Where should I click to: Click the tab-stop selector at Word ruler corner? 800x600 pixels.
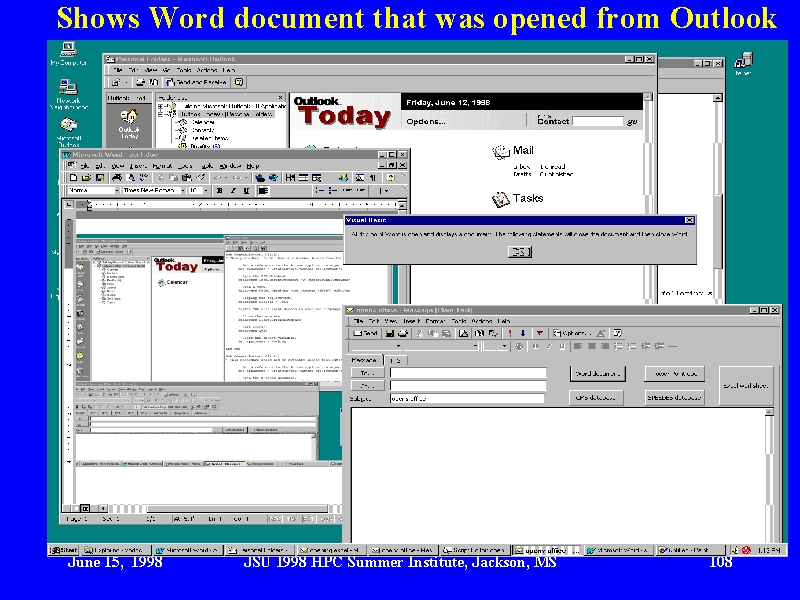(68, 205)
